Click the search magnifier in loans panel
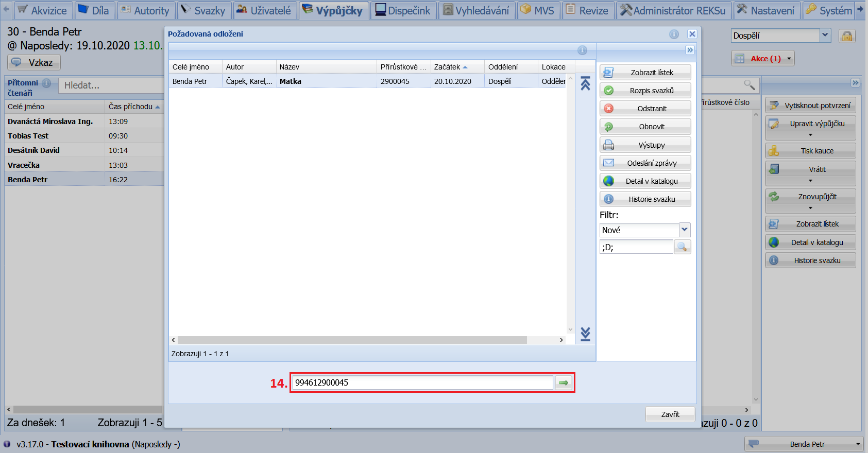This screenshot has height=453, width=868. click(x=750, y=85)
